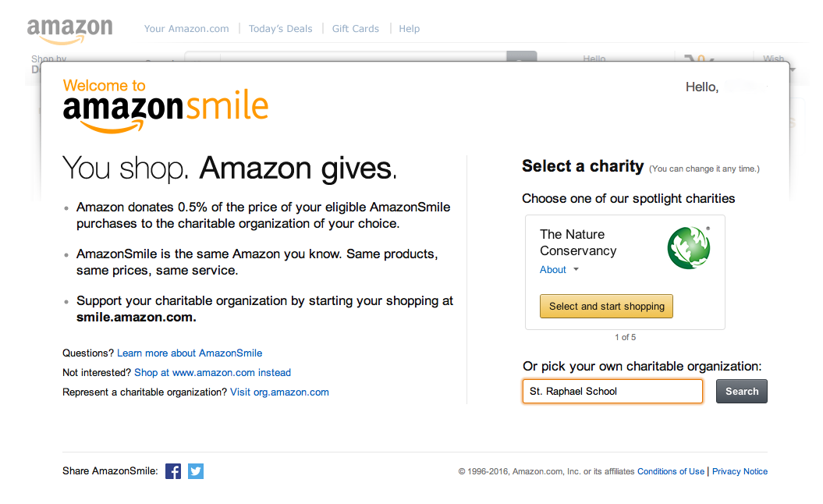Click Select and start shopping
Image resolution: width=823 pixels, height=504 pixels.
(606, 306)
